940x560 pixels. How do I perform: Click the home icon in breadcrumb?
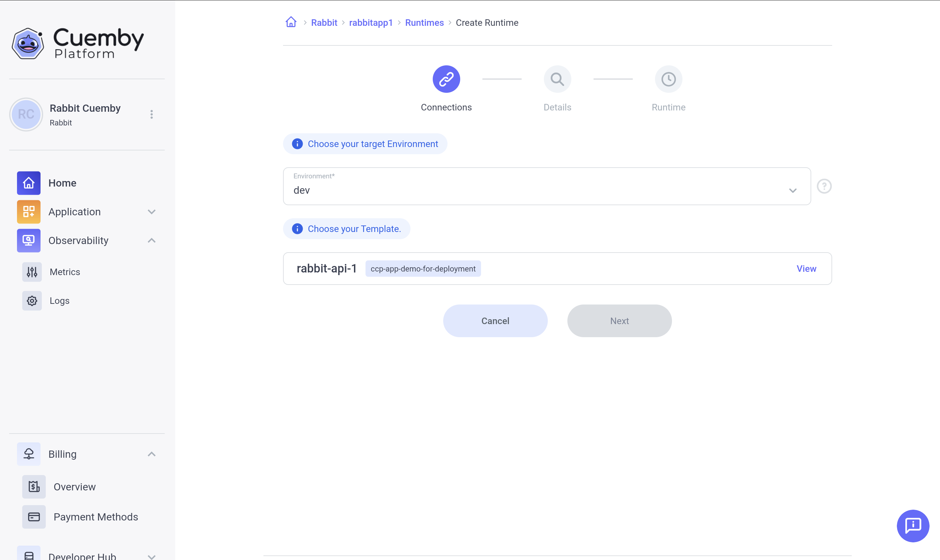pyautogui.click(x=291, y=22)
